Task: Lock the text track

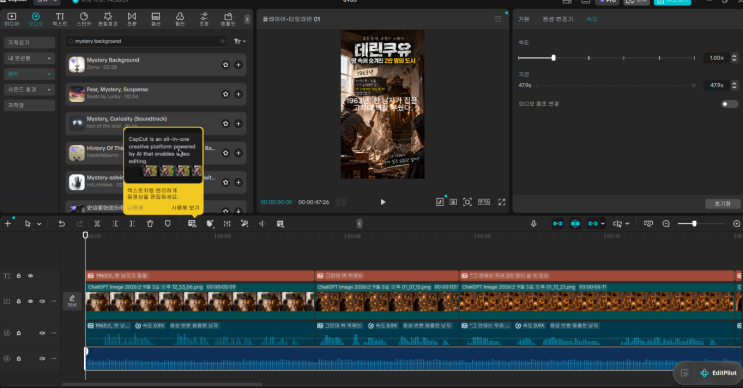Action: click(19, 276)
